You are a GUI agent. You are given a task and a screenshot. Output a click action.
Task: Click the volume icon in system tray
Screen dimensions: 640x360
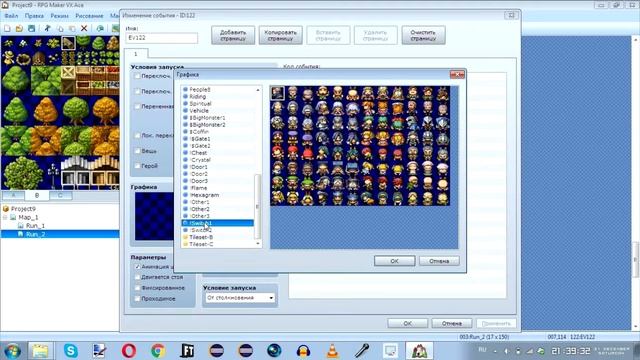(x=506, y=351)
